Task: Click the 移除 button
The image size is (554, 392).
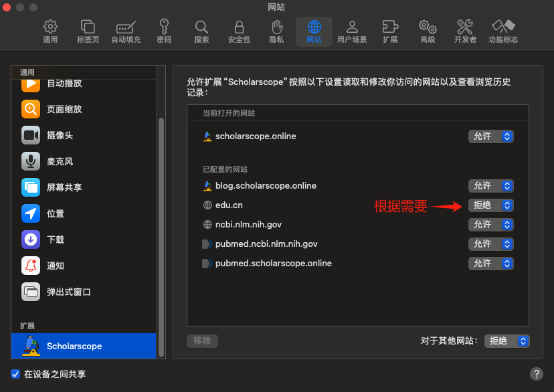Action: tap(202, 341)
